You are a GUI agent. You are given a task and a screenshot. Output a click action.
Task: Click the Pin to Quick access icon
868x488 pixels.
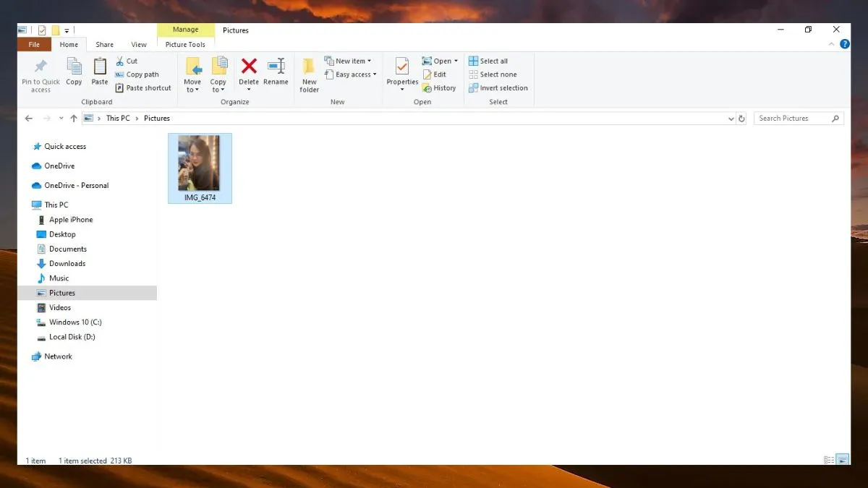(x=41, y=67)
